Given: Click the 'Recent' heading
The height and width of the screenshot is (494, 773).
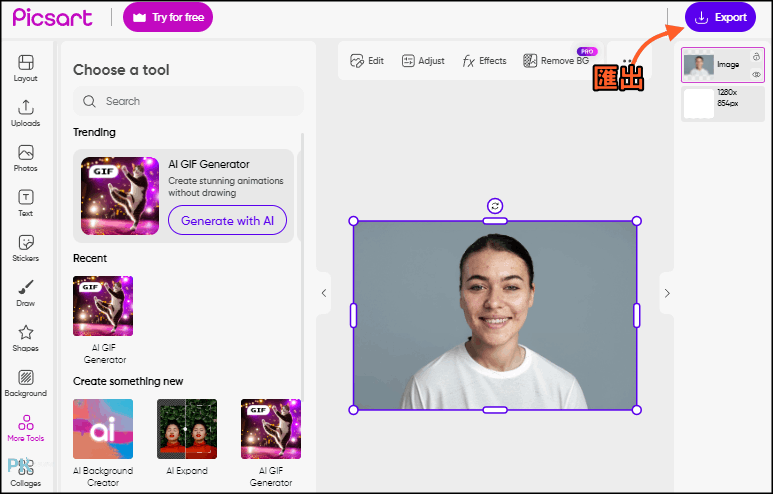Looking at the screenshot, I should 90,258.
